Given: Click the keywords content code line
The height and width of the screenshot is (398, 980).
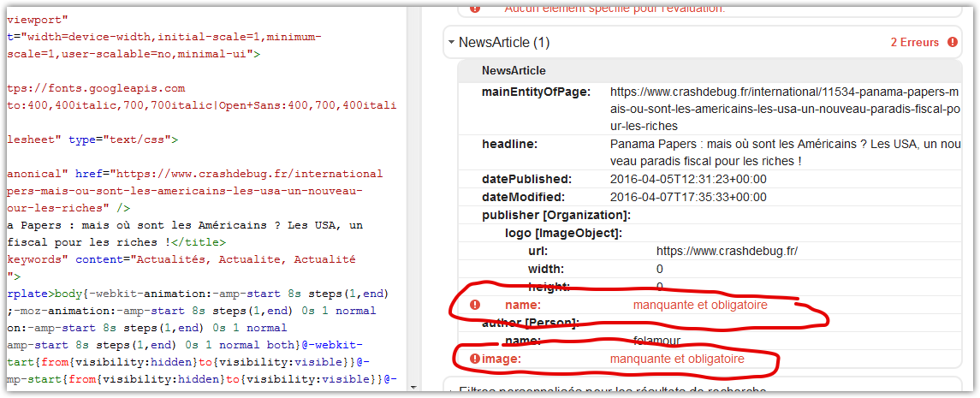Looking at the screenshot, I should (181, 258).
